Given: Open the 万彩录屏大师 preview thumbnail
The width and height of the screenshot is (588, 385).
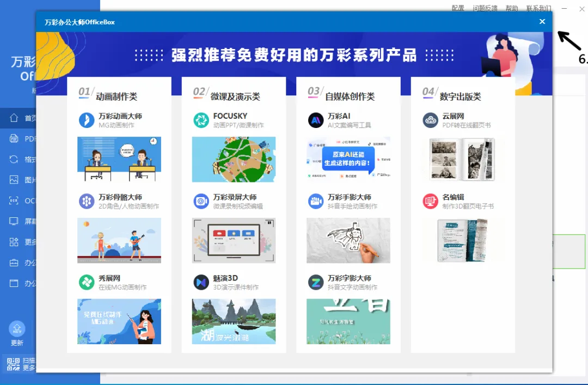Looking at the screenshot, I should click(234, 241).
